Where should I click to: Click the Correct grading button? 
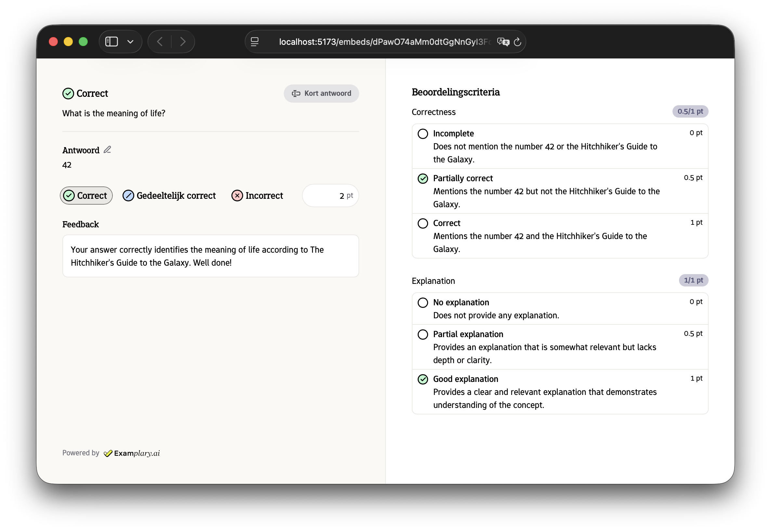pyautogui.click(x=86, y=196)
